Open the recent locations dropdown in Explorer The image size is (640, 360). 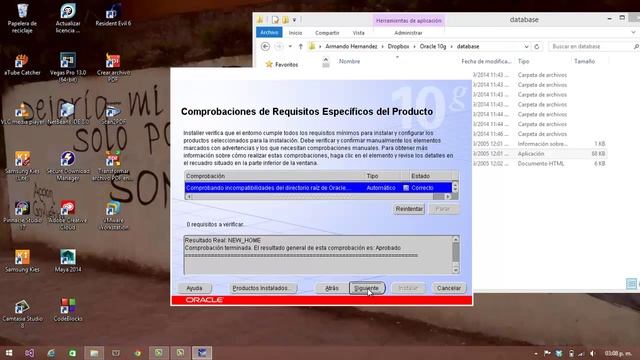click(x=290, y=47)
